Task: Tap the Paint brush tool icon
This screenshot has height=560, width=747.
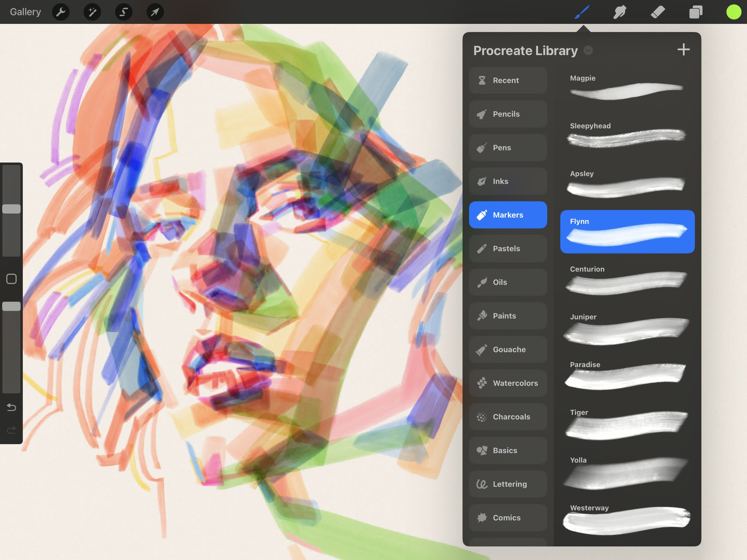Action: pyautogui.click(x=582, y=12)
